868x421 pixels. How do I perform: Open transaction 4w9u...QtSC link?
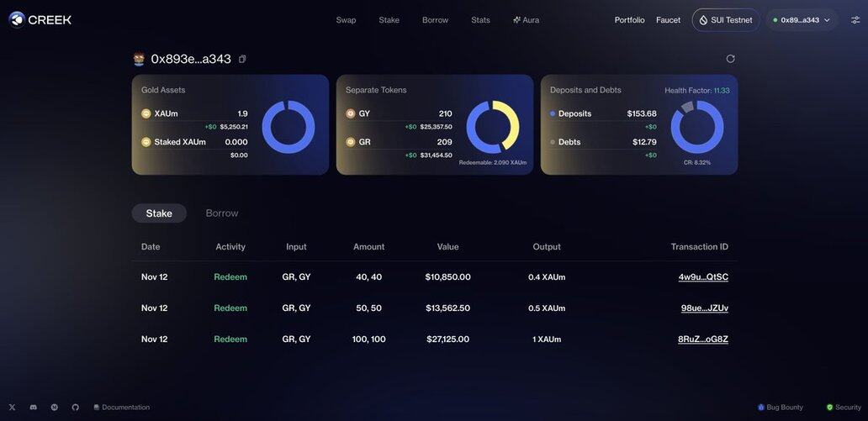coord(703,277)
